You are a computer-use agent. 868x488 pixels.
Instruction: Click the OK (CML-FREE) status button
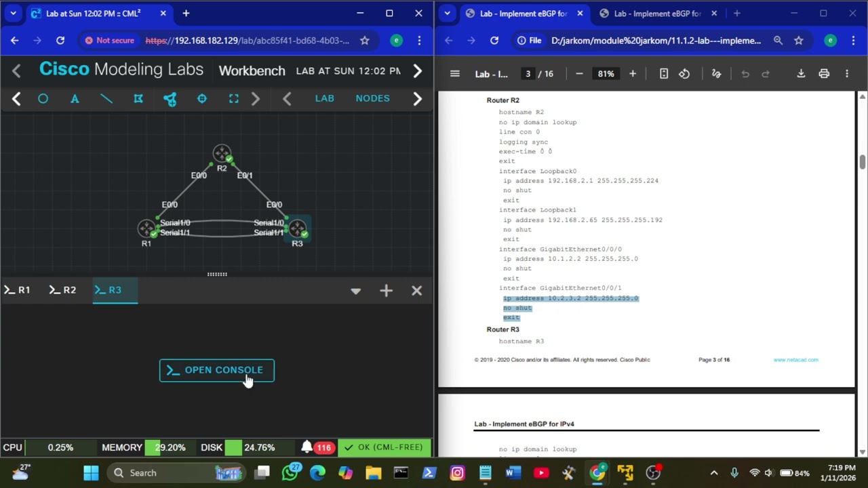[x=384, y=447]
